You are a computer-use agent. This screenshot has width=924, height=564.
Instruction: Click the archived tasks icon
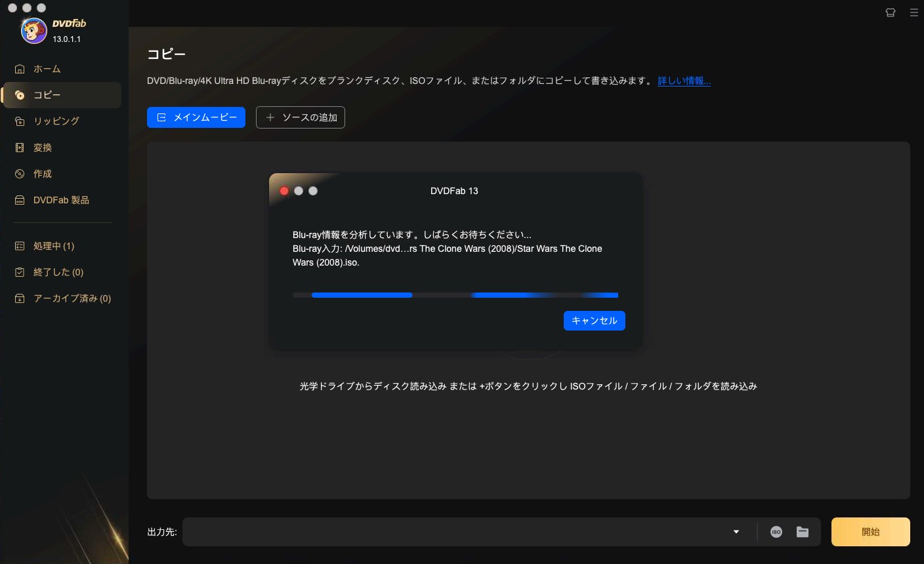pos(20,298)
